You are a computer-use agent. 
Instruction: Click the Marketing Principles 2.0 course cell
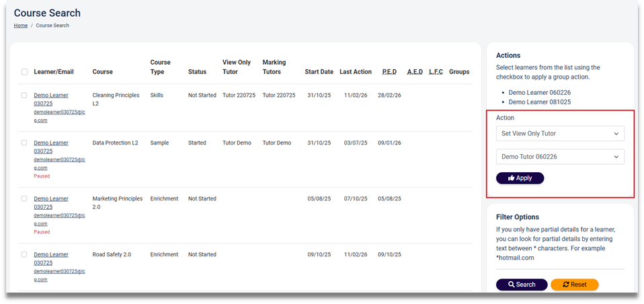(118, 203)
